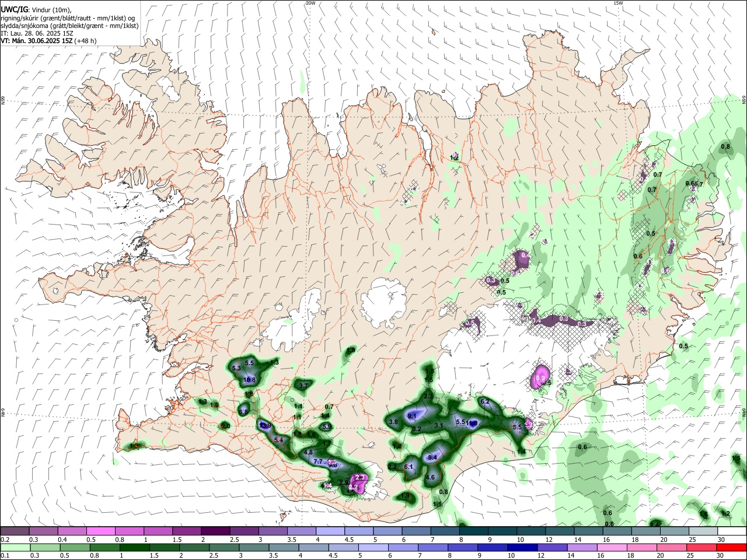
Task: Click the lavender 4 swatch in the snow scale
Action: pyautogui.click(x=330, y=531)
